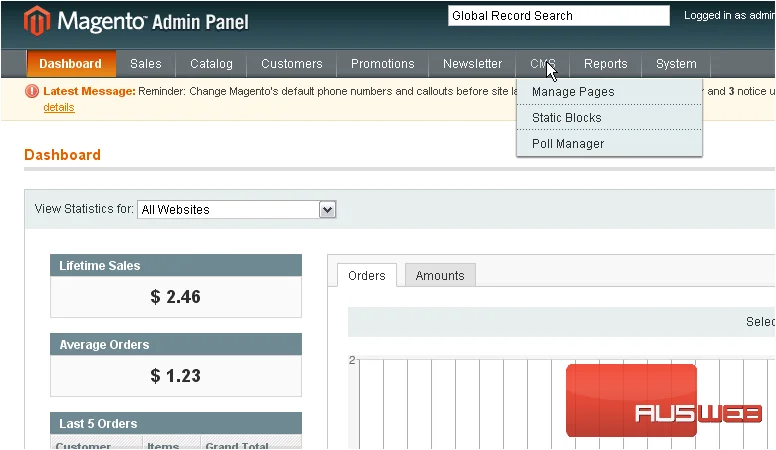The width and height of the screenshot is (776, 450).
Task: Open the Sales menu
Action: [x=146, y=63]
